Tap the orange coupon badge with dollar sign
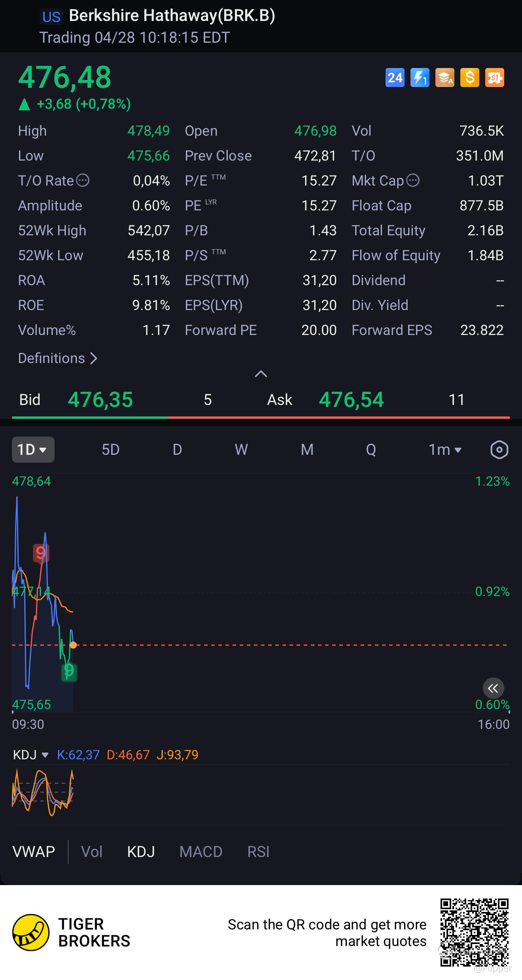Image resolution: width=522 pixels, height=980 pixels. (x=494, y=78)
